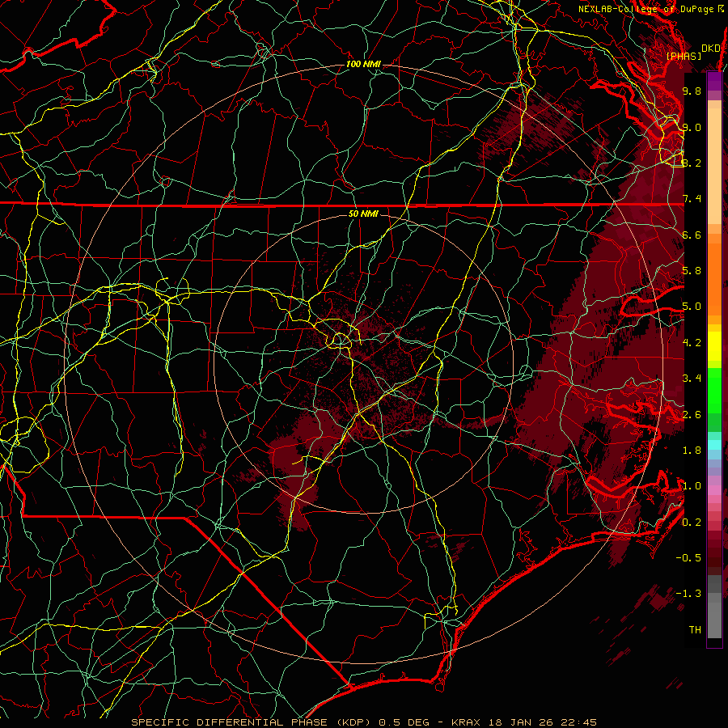
Task: Select the -1.3 value on color scale
Action: point(688,594)
